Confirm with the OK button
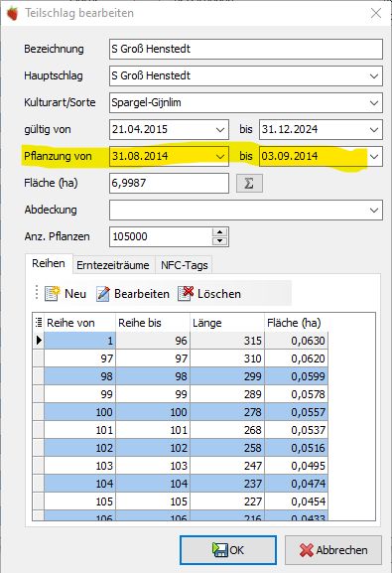This screenshot has height=573, width=392. (x=228, y=550)
